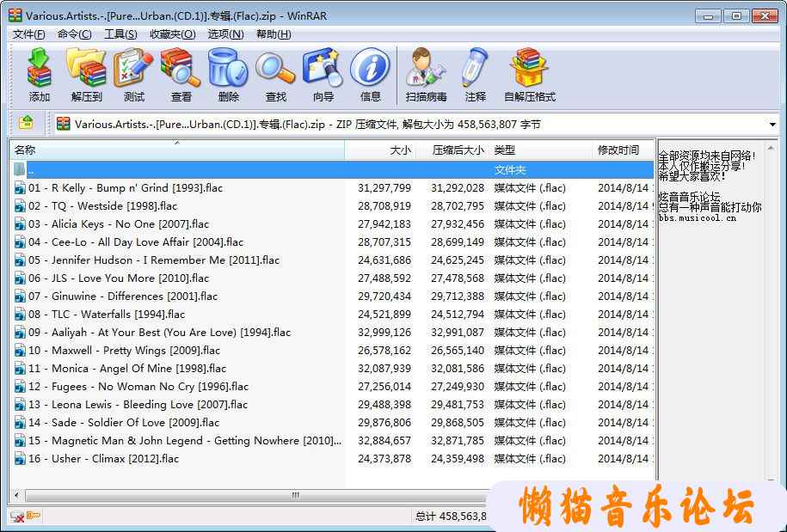Click the archive icon in address bar
787x532 pixels.
point(64,124)
